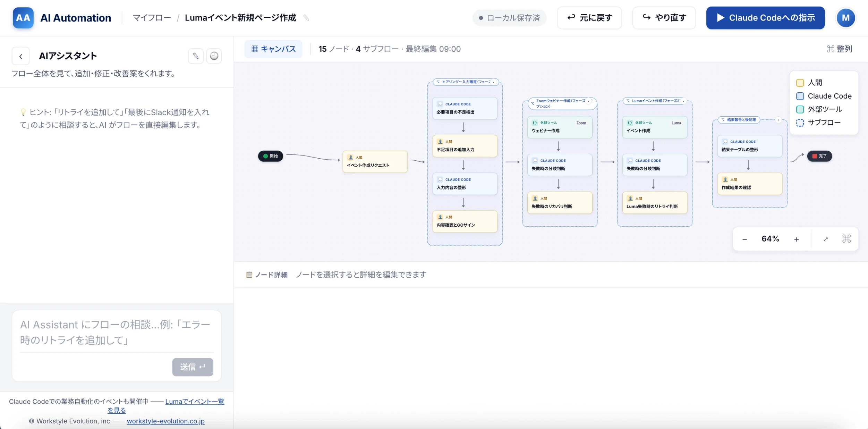
Task: Collapse the Lumaイベント作成 subflow
Action: coord(683,101)
